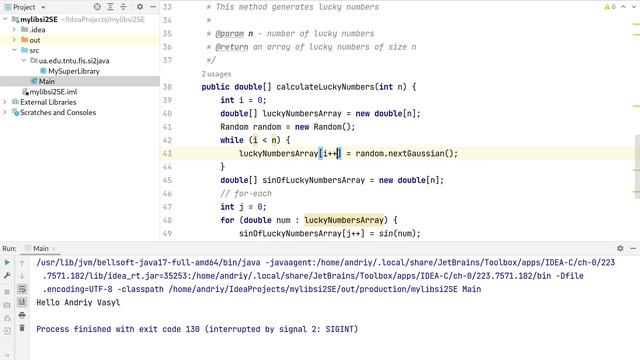Go to previous highlighted problem arrow

click(x=623, y=7)
